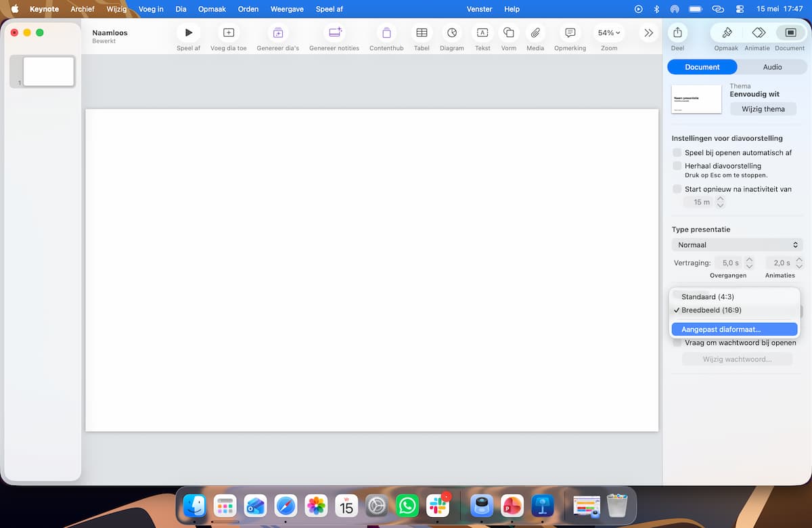Image resolution: width=812 pixels, height=528 pixels.
Task: Open the Apple menu
Action: pos(14,9)
